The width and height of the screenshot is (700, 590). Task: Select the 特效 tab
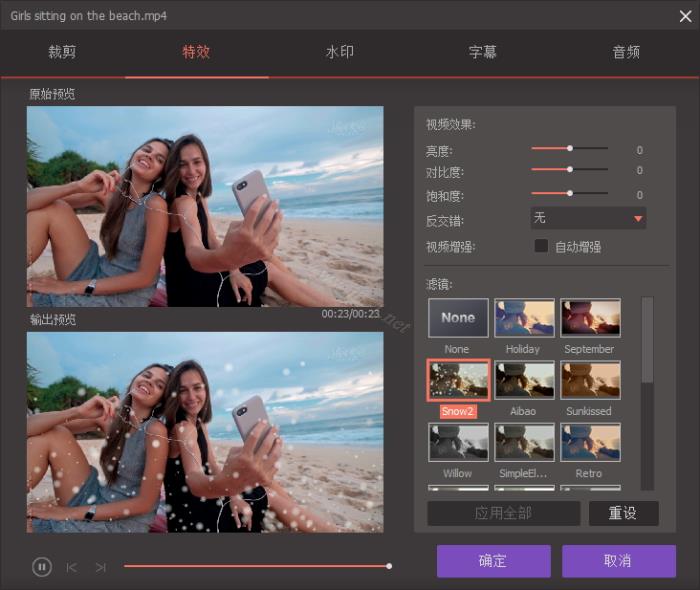click(x=196, y=52)
